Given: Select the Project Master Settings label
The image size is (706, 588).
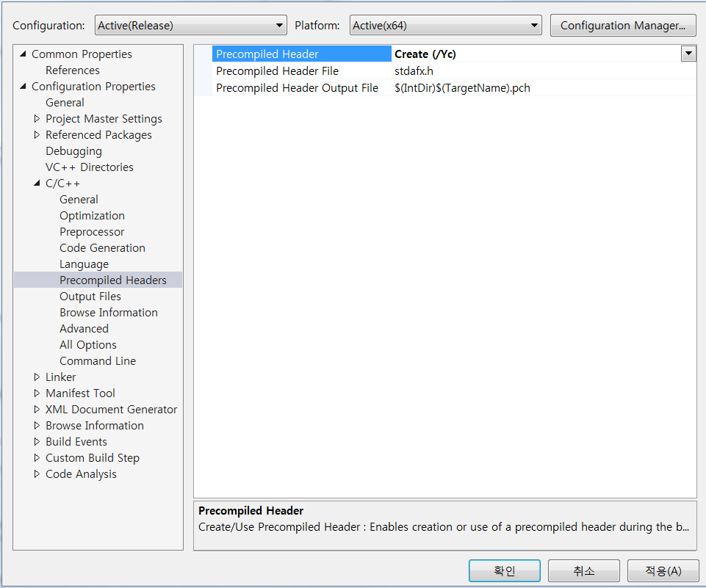Looking at the screenshot, I should pyautogui.click(x=104, y=119).
